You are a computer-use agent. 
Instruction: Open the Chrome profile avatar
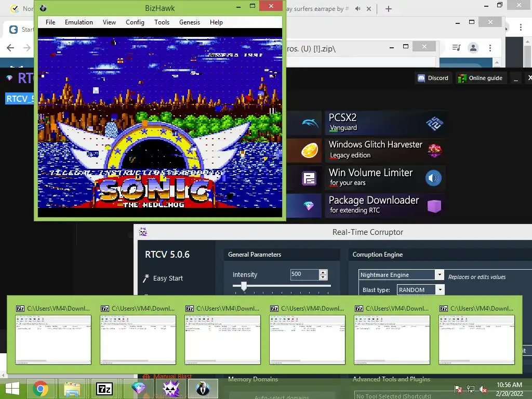tap(473, 48)
